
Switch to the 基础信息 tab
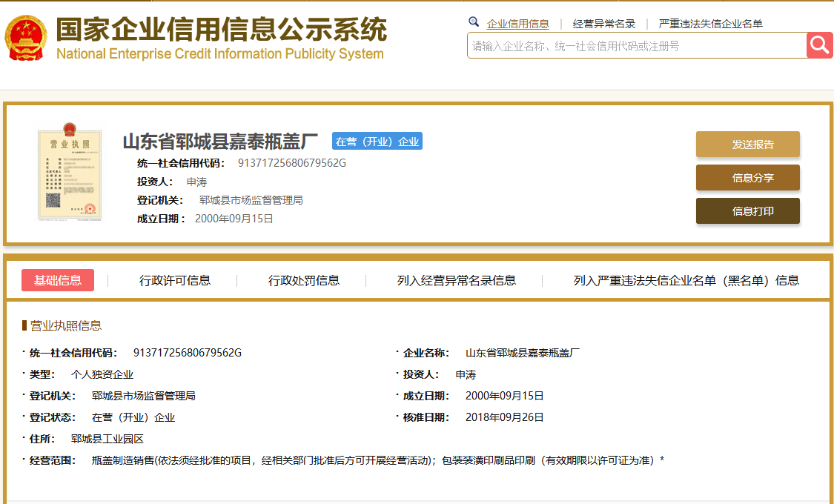(x=58, y=280)
